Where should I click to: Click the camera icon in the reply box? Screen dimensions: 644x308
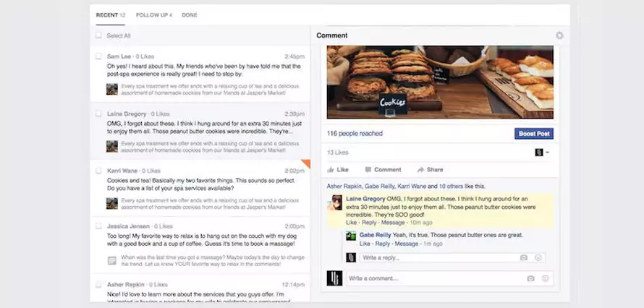point(524,257)
